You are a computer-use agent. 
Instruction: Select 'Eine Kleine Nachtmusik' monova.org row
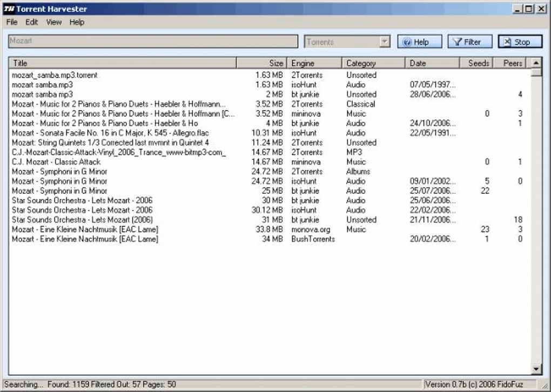pyautogui.click(x=270, y=229)
